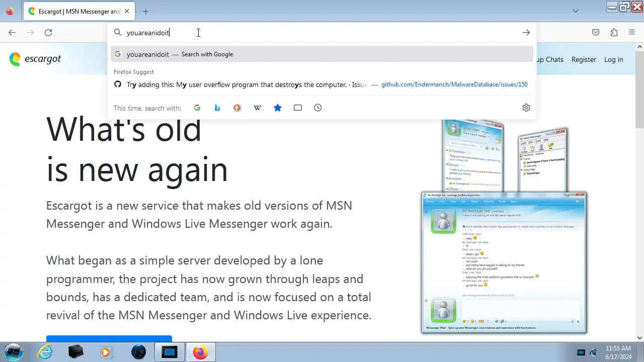Click into the address bar text field
This screenshot has width=644, height=362.
click(322, 33)
